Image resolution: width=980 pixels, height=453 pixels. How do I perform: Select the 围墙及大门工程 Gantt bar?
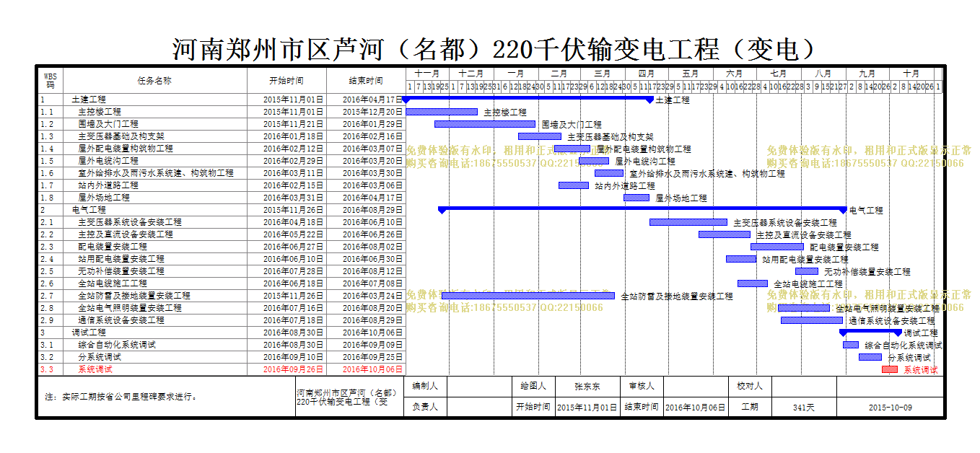(485, 124)
